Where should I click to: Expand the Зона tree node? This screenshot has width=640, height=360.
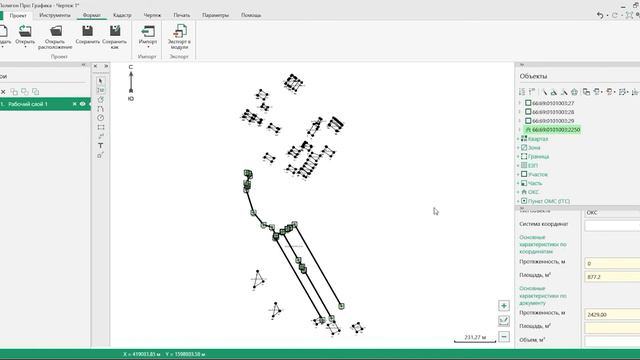tap(518, 148)
